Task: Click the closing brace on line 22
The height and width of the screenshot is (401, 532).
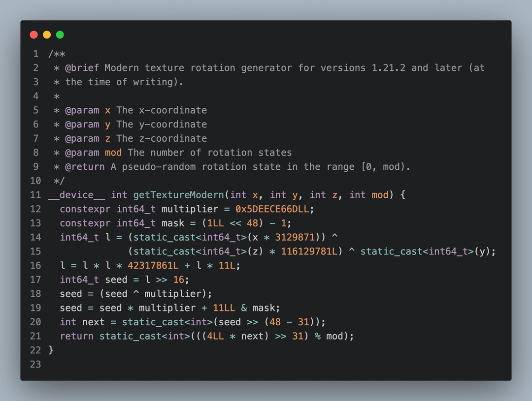Action: point(51,350)
